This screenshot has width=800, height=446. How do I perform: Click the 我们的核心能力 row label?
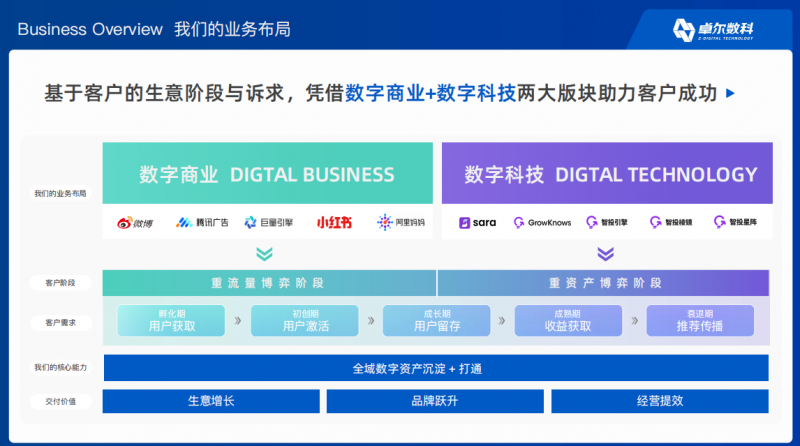[x=60, y=367]
